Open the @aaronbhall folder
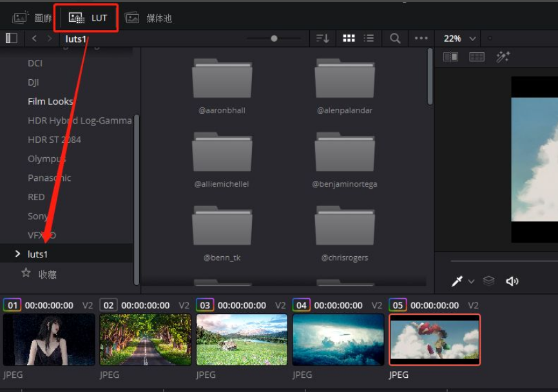This screenshot has height=392, width=558. 222,86
